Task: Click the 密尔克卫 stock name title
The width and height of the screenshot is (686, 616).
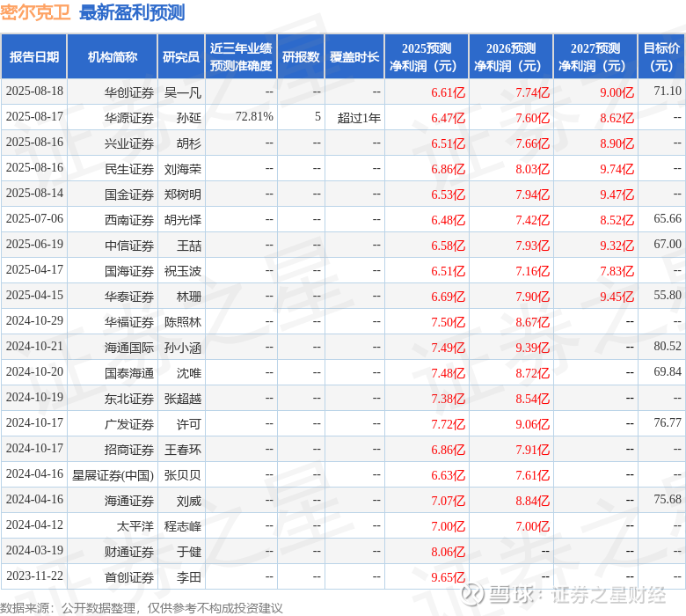Action: point(35,12)
